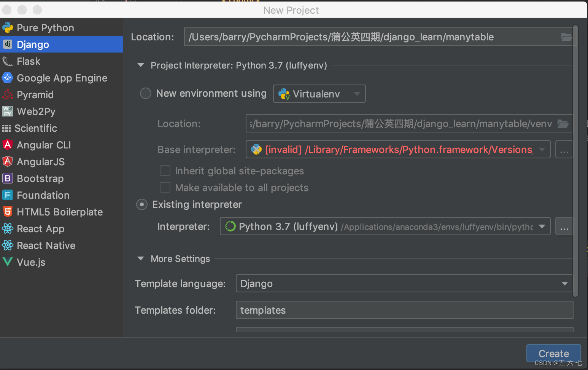Viewport: 588px width, 370px height.
Task: Click the AngularJS shield icon
Action: [x=8, y=161]
